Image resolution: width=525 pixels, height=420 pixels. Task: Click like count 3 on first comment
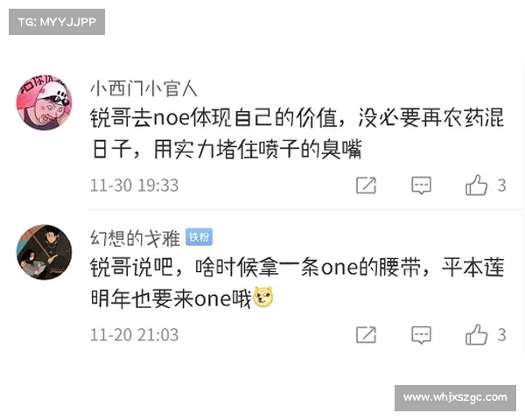[501, 185]
